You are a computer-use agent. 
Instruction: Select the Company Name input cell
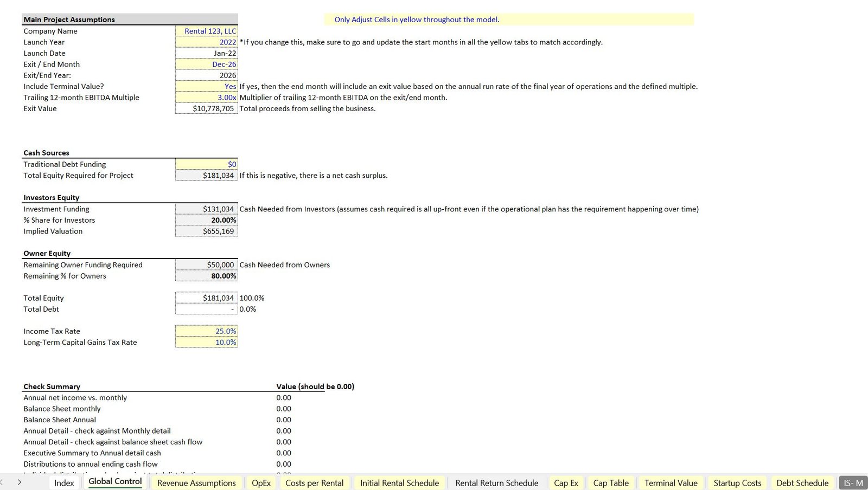coord(207,31)
